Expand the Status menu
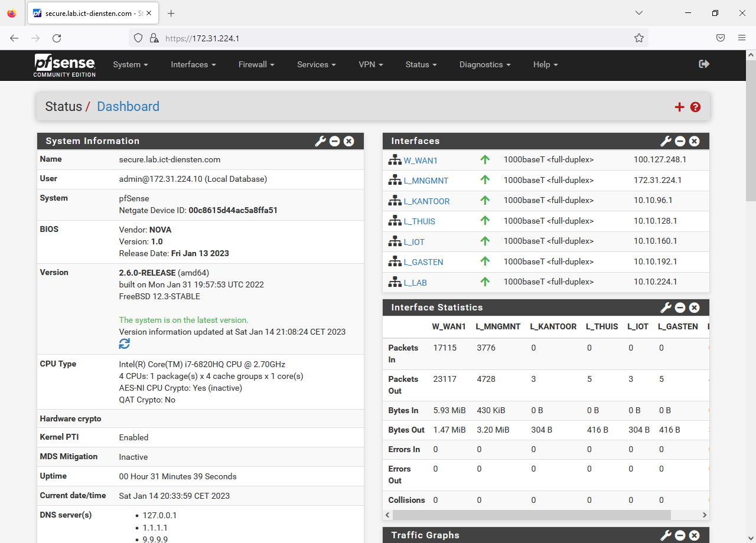756x543 pixels. pyautogui.click(x=421, y=64)
